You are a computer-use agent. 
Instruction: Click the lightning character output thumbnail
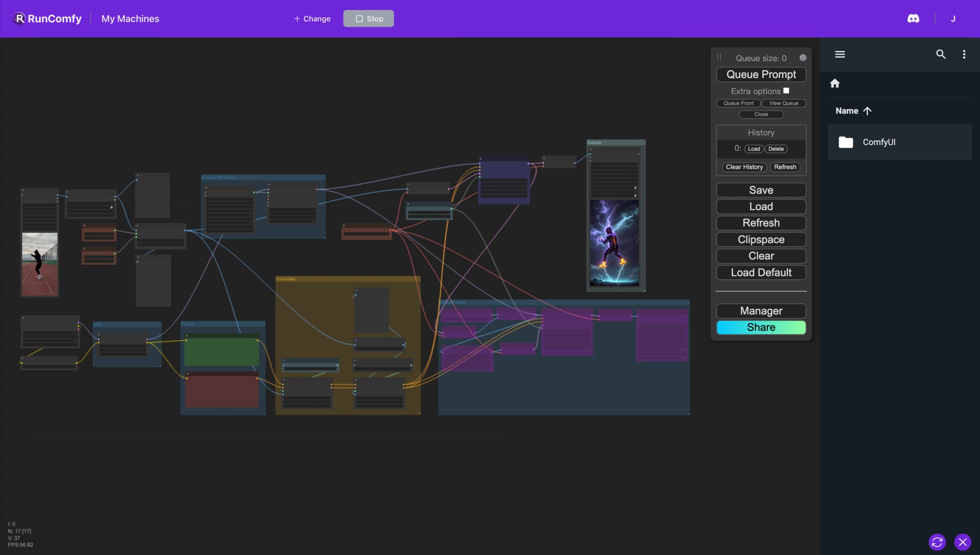coord(615,242)
